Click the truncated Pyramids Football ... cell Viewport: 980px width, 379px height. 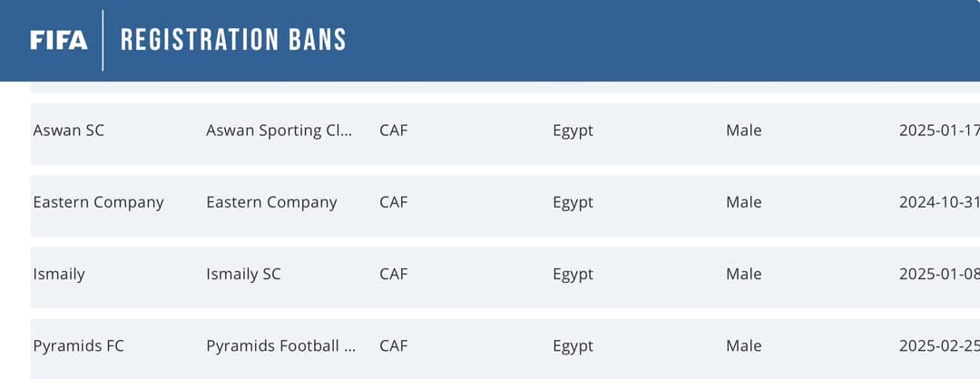click(x=281, y=346)
